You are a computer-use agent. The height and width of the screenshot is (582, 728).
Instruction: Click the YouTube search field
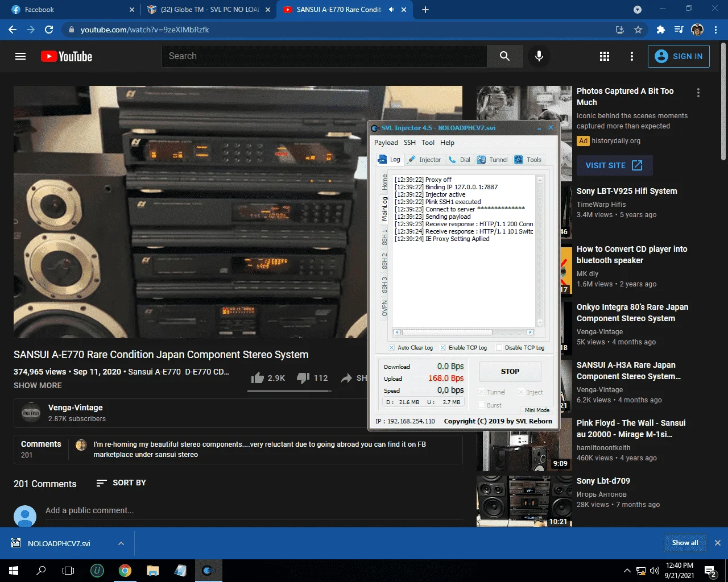324,56
